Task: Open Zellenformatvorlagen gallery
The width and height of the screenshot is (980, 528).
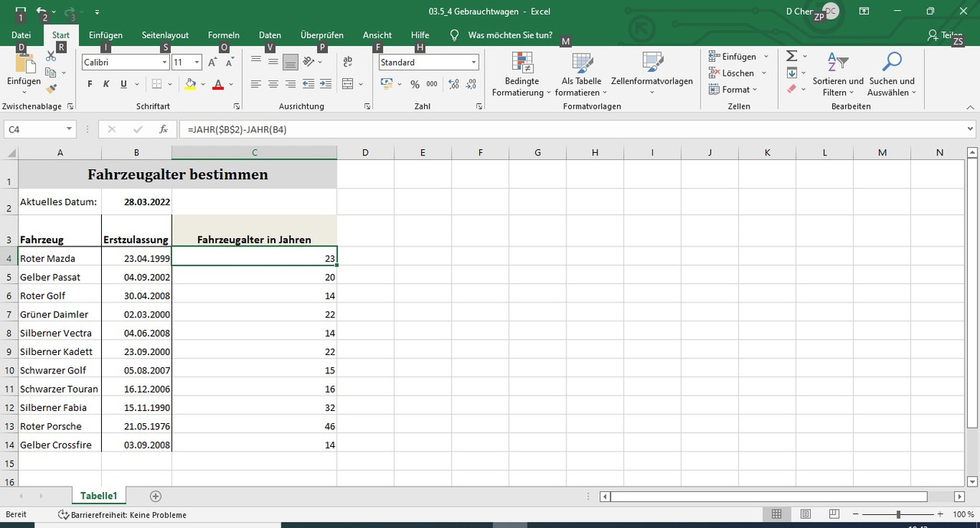Action: tap(652, 74)
